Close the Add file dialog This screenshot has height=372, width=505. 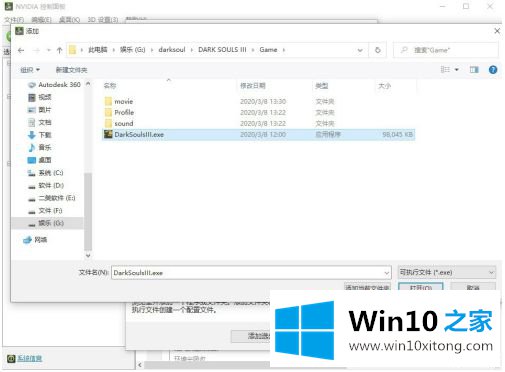(497, 31)
